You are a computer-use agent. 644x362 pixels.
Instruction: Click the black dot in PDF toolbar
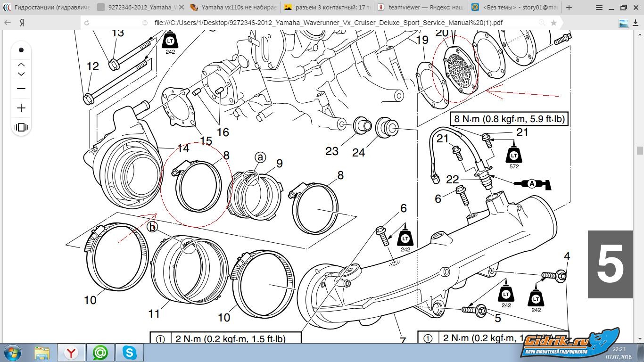coord(21,50)
